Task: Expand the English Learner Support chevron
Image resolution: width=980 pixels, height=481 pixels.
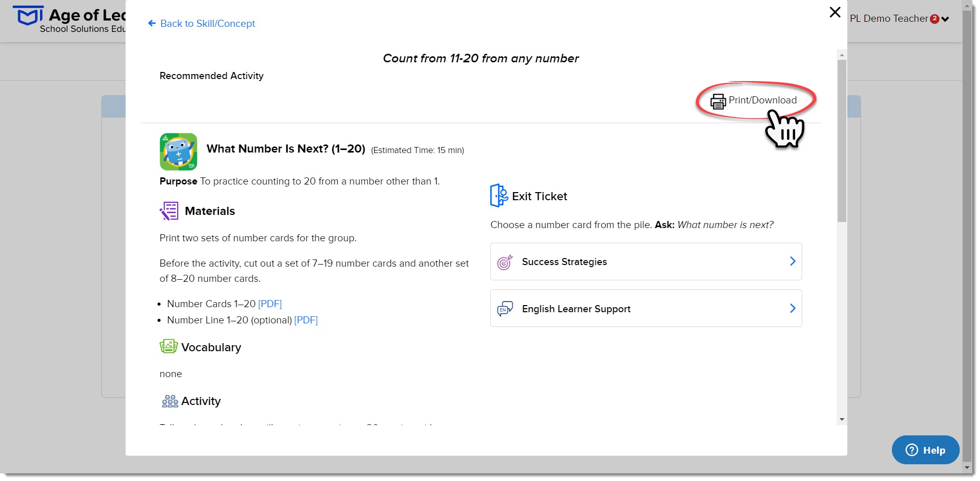Action: [x=793, y=308]
